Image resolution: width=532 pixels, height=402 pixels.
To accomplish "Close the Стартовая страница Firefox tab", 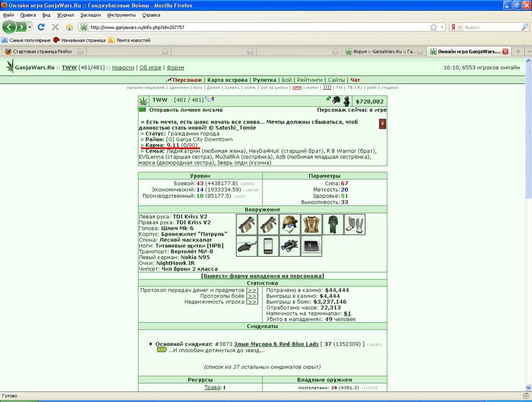I will pos(80,51).
